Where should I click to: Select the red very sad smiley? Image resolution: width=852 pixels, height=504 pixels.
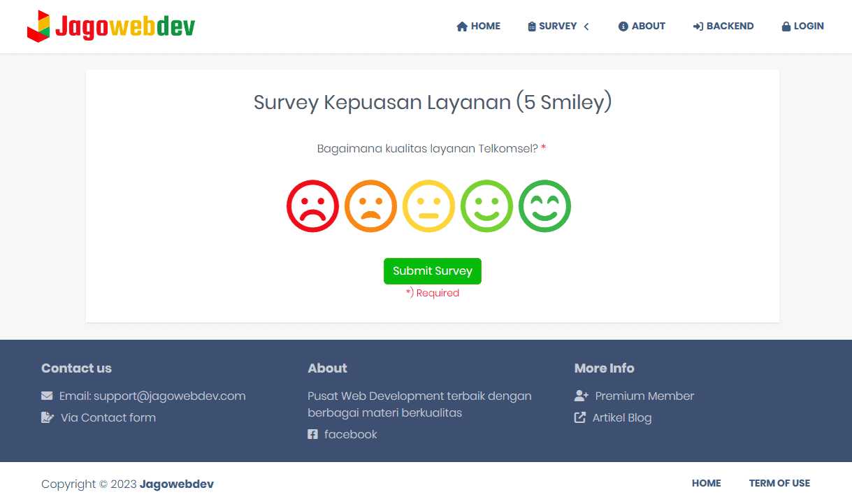[x=313, y=206]
